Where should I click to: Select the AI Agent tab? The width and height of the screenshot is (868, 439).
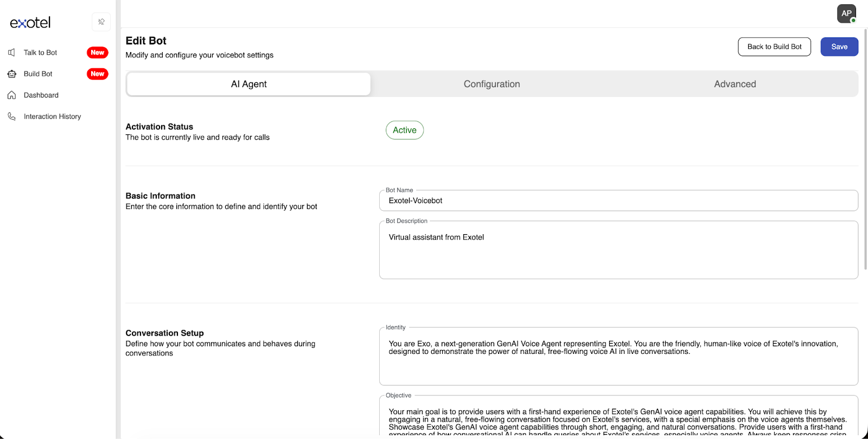point(249,84)
